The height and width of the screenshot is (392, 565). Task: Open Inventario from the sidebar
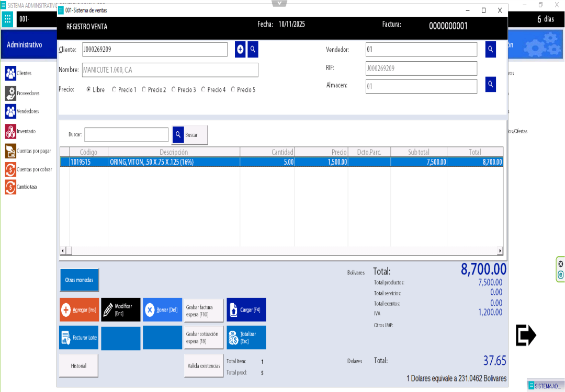pos(10,131)
